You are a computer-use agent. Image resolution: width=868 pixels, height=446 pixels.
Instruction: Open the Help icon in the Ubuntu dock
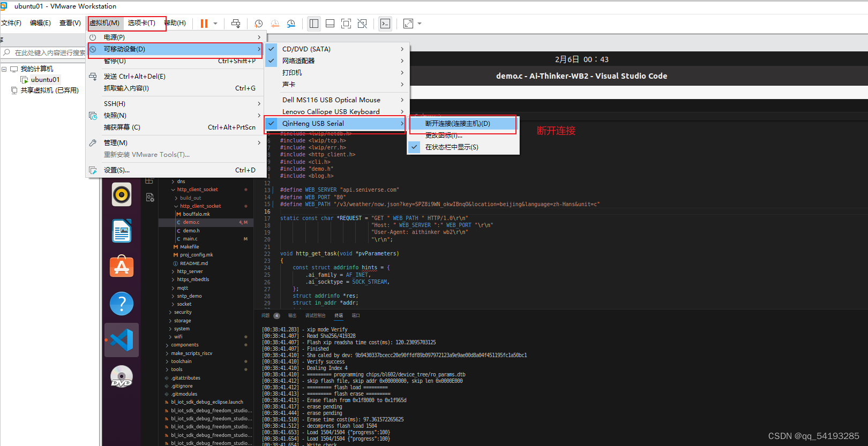[x=122, y=304]
